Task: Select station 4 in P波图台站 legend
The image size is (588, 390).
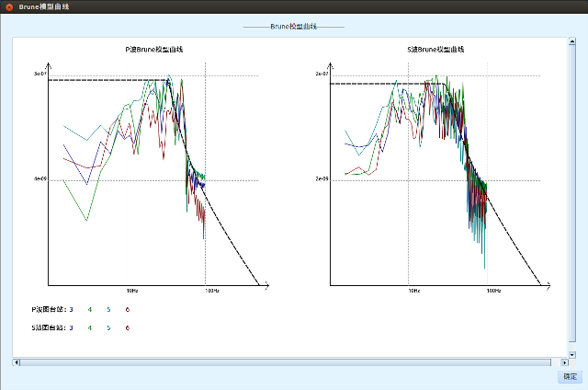Action: [90, 310]
